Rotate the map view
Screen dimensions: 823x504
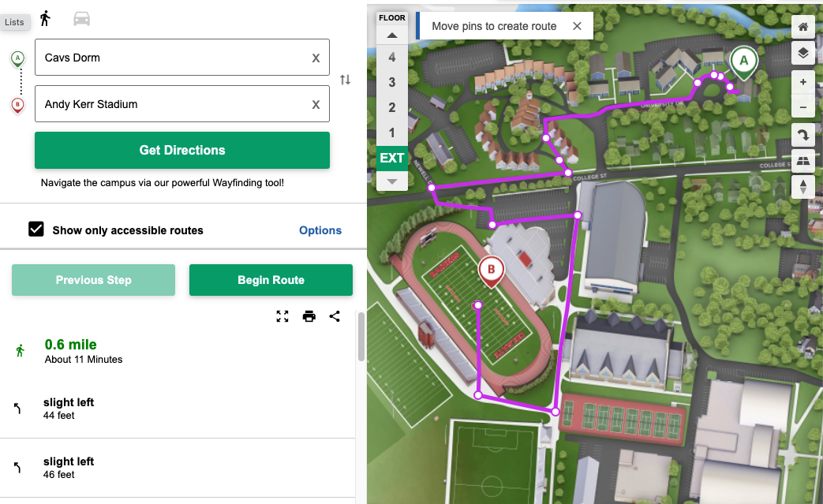tap(803, 136)
